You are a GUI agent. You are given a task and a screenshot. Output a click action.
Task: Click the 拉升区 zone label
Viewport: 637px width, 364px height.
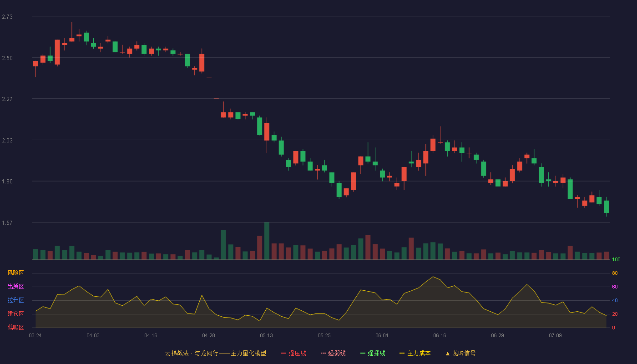(15, 300)
